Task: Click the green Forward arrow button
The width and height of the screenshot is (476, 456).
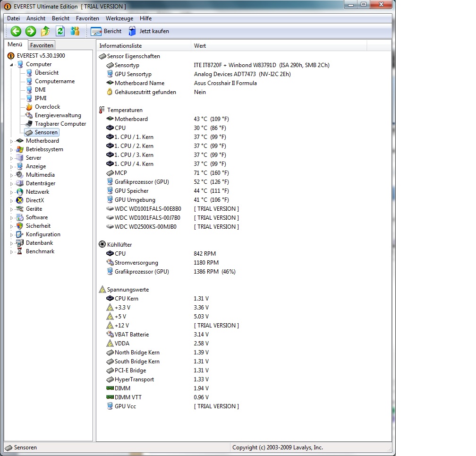Action: [30, 31]
